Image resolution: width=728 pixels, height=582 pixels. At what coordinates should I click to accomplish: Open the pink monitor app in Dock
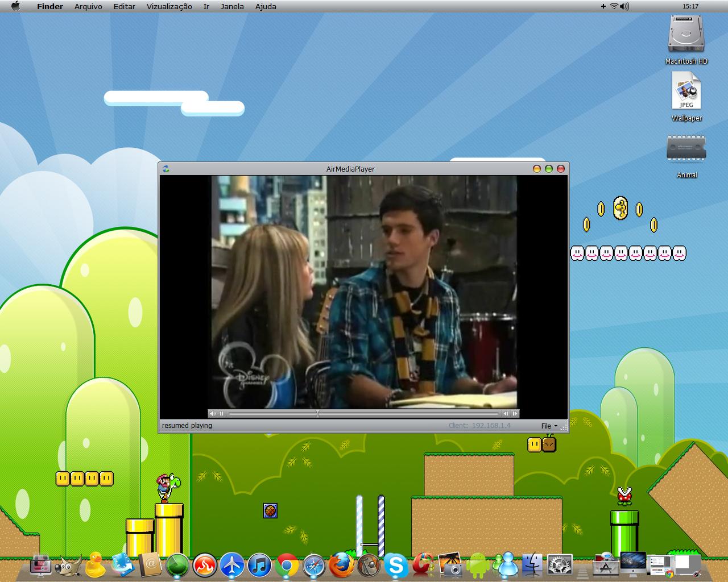click(x=40, y=566)
